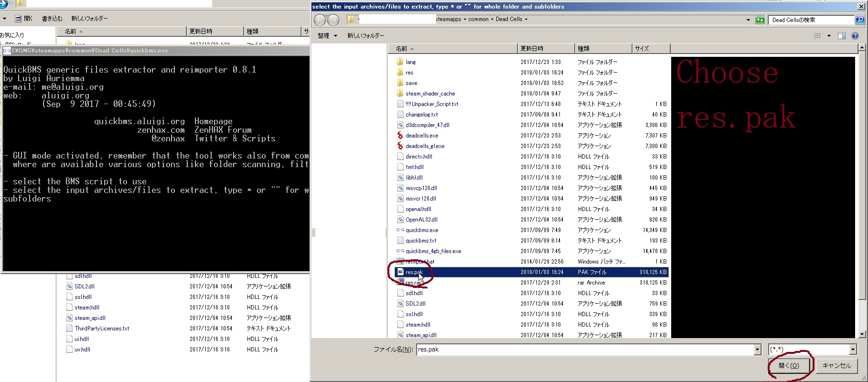
Task: Click the msvcp120.dll file icon
Action: point(400,188)
